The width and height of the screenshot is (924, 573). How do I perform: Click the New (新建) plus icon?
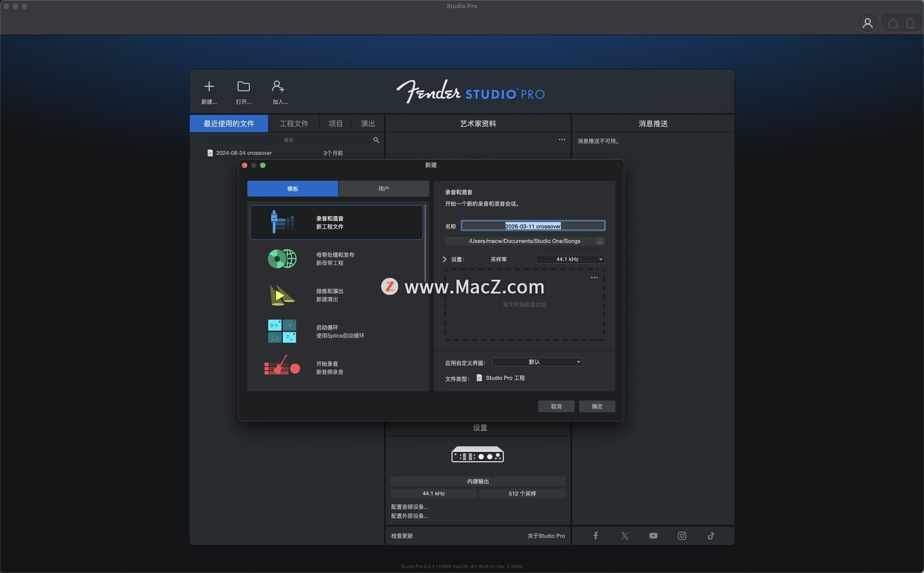coord(209,87)
